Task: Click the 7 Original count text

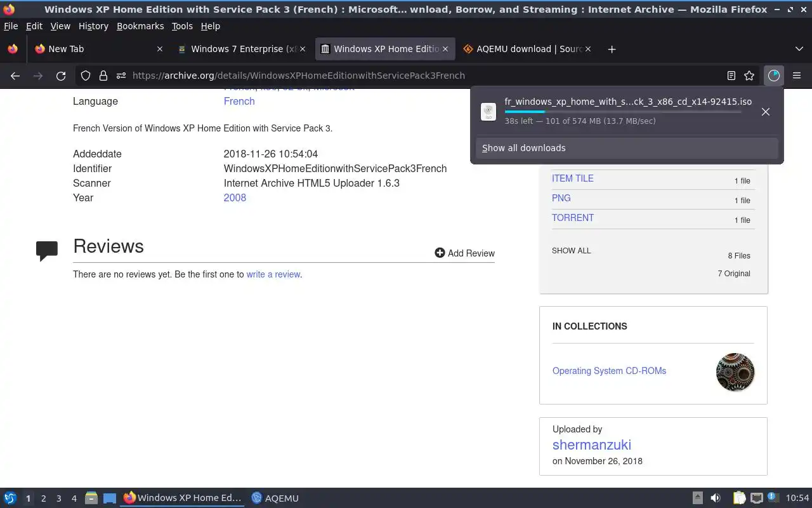Action: click(x=734, y=274)
